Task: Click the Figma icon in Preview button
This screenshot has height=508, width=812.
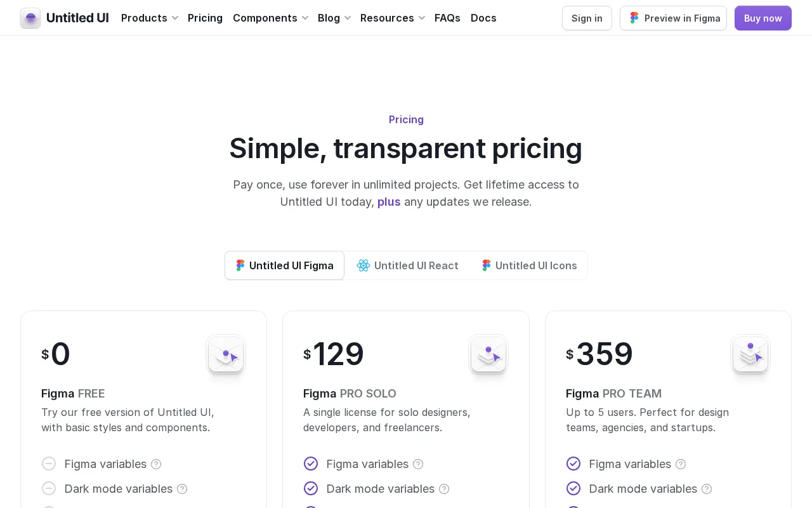Action: (634, 18)
